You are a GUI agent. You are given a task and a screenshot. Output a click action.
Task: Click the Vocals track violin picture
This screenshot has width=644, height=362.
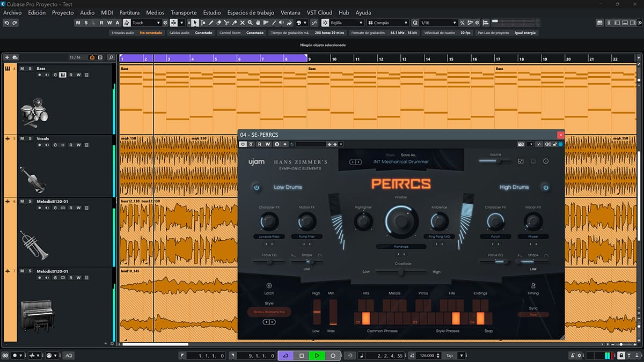[x=32, y=179]
